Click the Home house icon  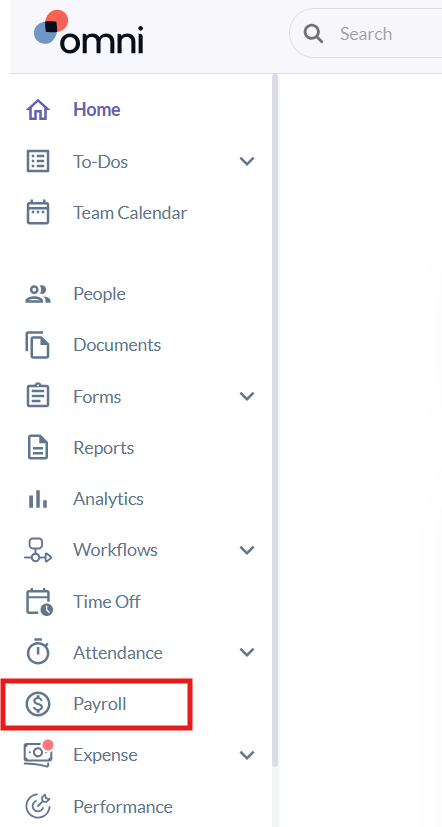(x=38, y=110)
